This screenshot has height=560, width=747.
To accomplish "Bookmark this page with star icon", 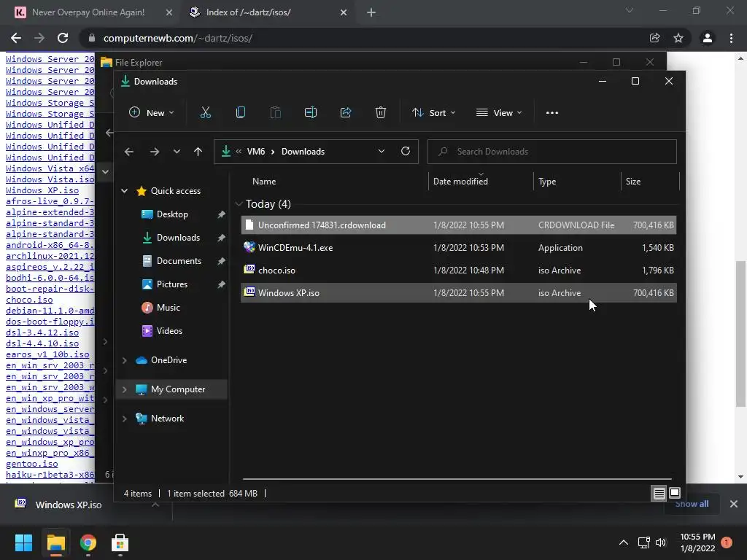I will (x=678, y=38).
